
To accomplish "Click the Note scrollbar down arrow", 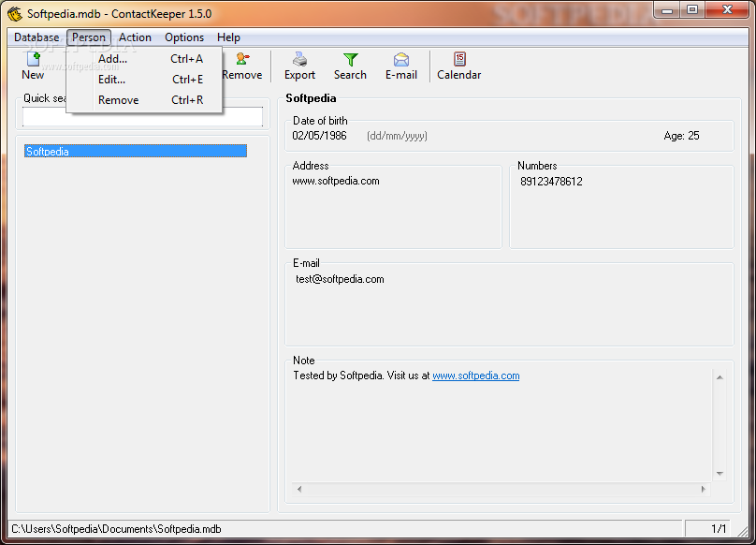I will [720, 474].
